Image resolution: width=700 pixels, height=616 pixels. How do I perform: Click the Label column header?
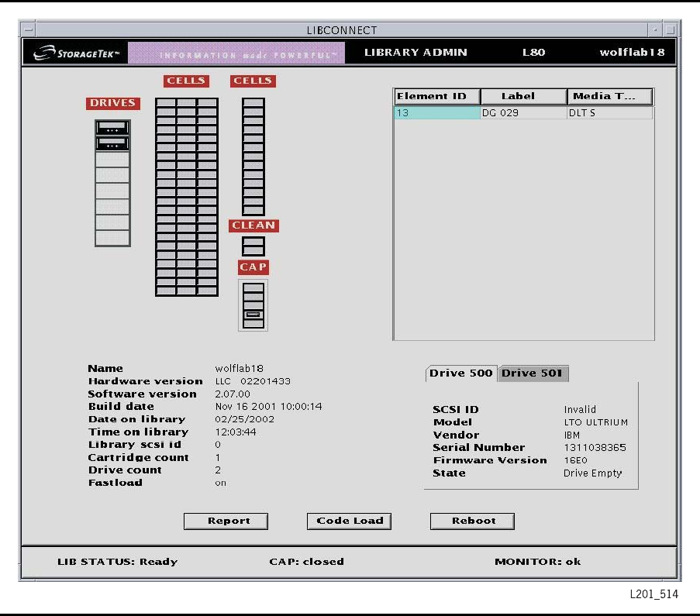point(524,96)
